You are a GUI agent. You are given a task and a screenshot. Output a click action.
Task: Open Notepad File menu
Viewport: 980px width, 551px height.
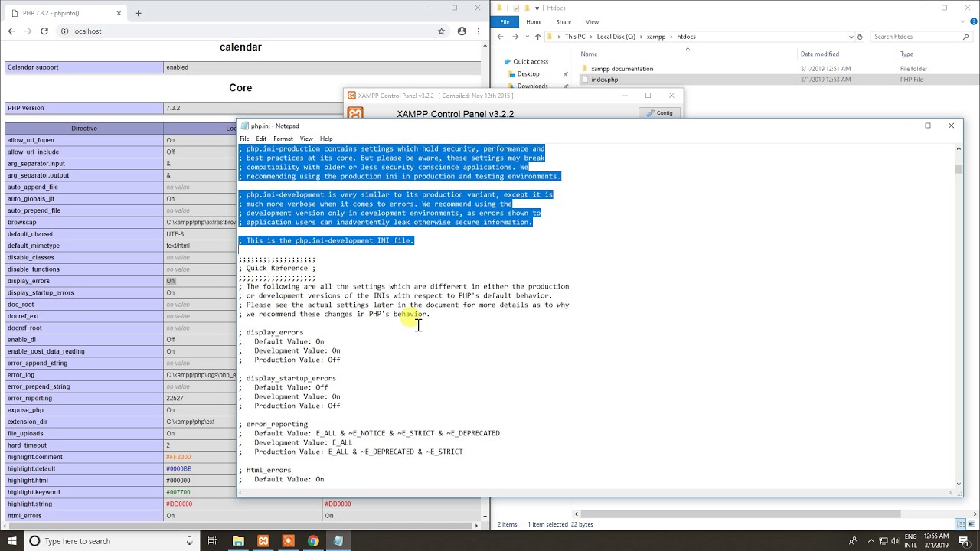tap(244, 139)
